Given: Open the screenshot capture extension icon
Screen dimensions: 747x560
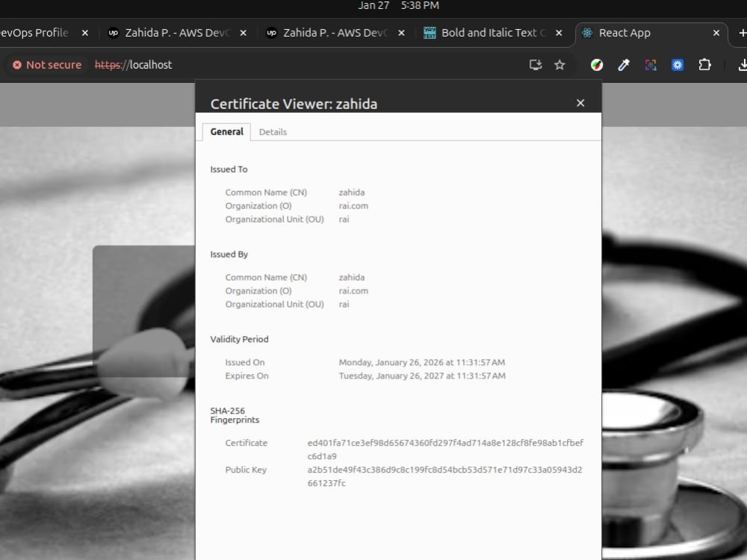Looking at the screenshot, I should (x=651, y=65).
